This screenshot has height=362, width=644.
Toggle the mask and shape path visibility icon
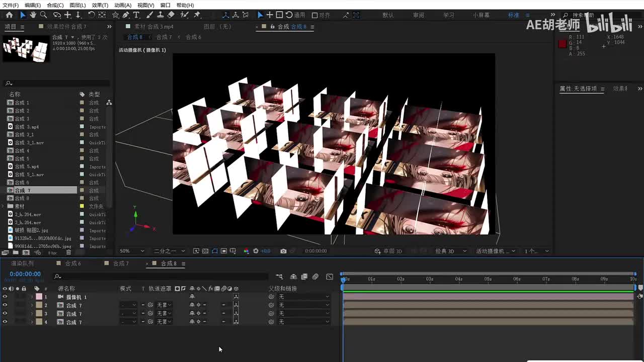(215, 251)
